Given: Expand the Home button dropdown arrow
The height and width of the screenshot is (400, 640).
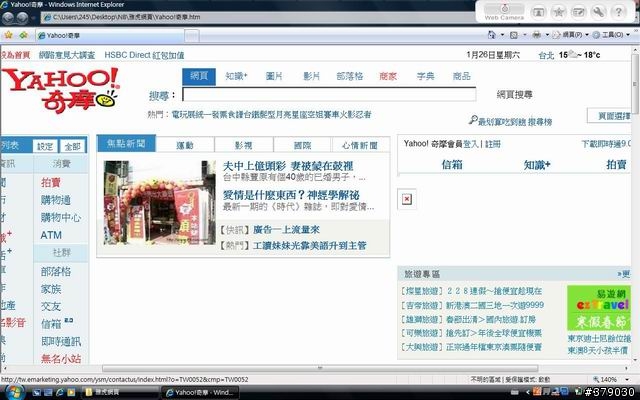Looking at the screenshot, I should click(x=502, y=35).
